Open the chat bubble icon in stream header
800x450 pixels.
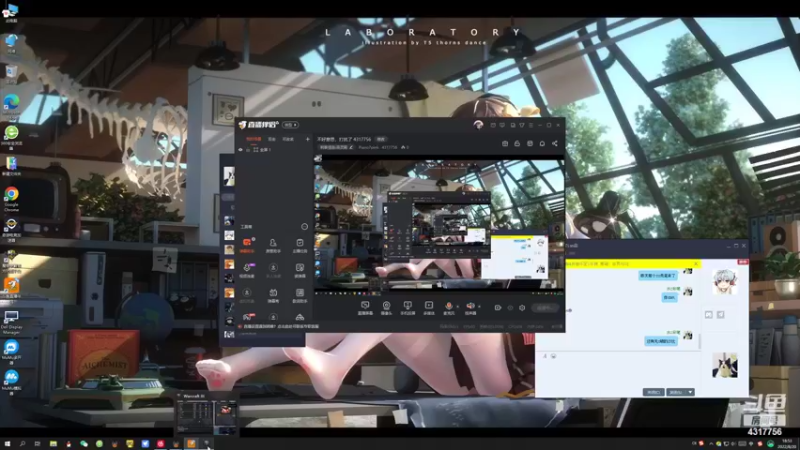(542, 143)
